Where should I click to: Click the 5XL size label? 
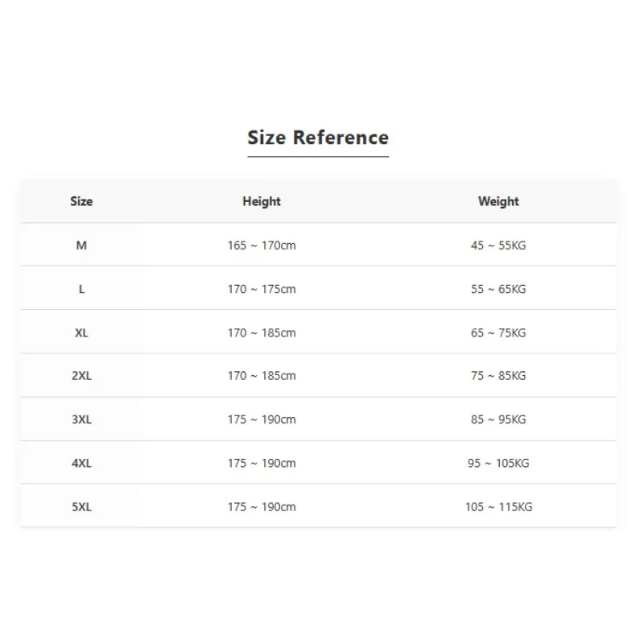(81, 507)
